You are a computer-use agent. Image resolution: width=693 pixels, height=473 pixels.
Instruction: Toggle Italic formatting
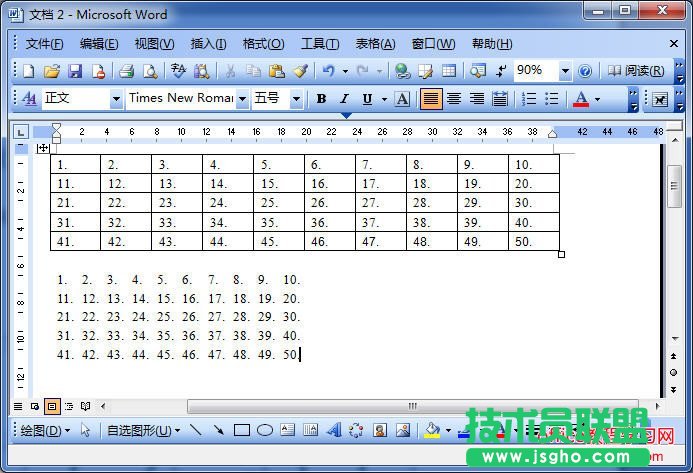click(344, 99)
